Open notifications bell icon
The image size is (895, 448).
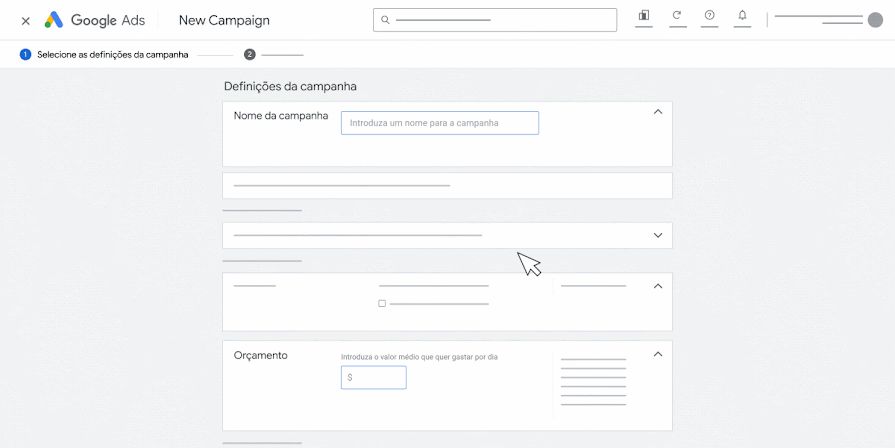pyautogui.click(x=742, y=15)
